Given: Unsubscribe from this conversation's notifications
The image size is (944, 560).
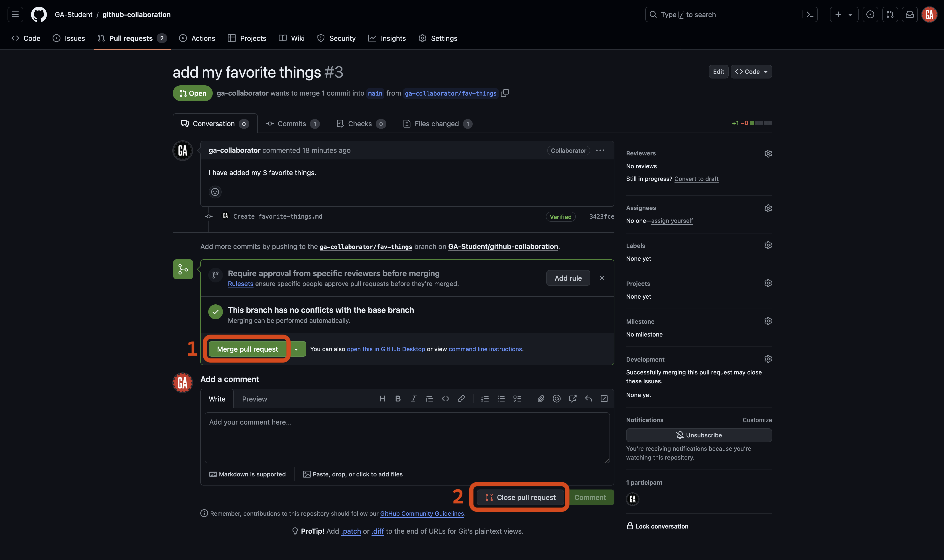Looking at the screenshot, I should coord(699,435).
